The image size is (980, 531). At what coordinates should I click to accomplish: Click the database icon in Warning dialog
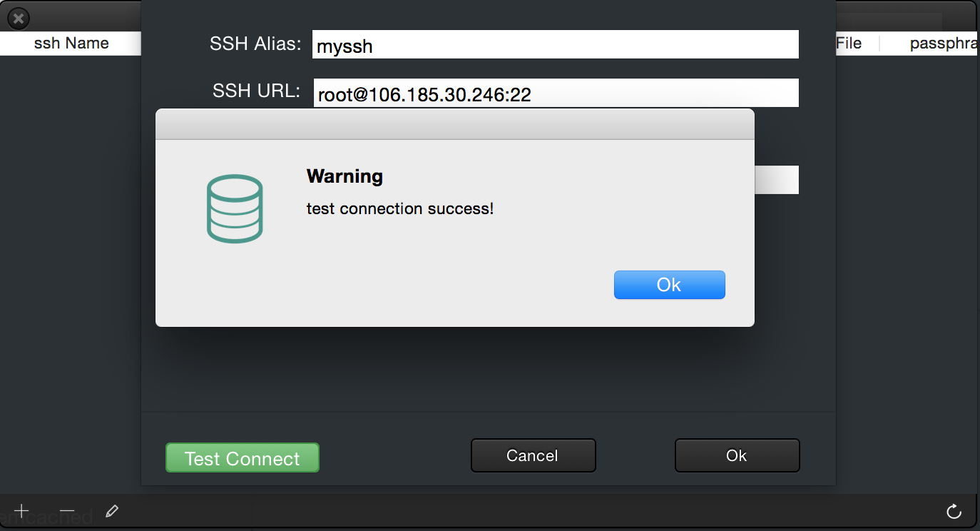235,208
